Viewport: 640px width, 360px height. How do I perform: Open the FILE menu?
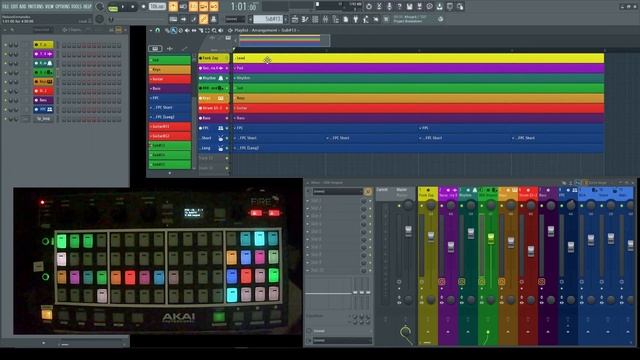click(5, 7)
